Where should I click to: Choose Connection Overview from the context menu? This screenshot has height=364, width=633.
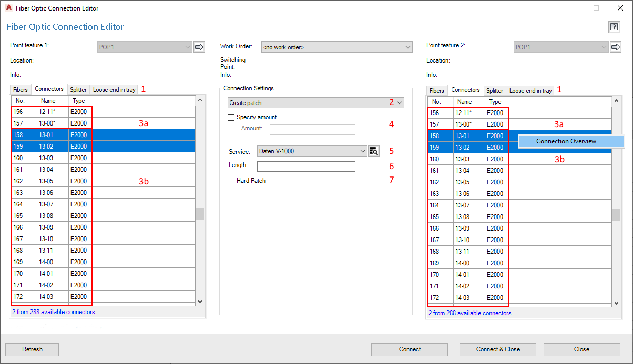[x=571, y=141]
